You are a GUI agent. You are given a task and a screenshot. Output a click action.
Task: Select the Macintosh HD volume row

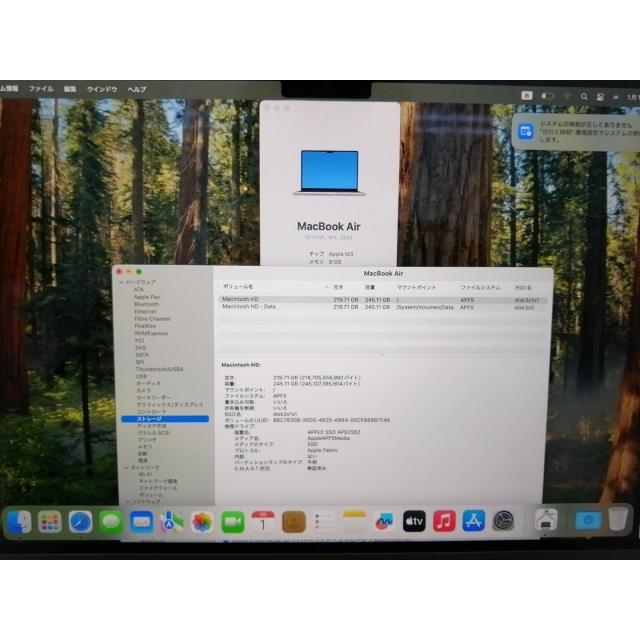382,300
